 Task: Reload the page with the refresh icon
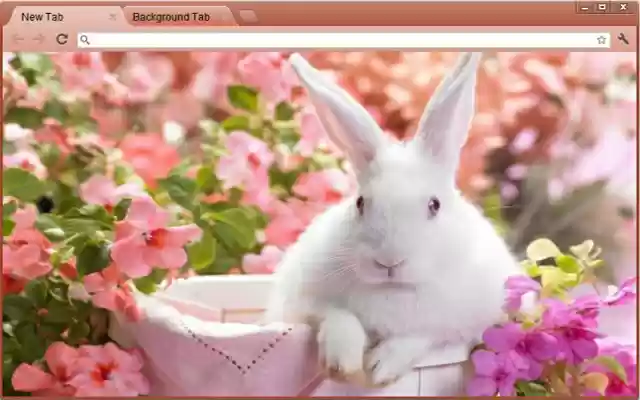click(62, 39)
